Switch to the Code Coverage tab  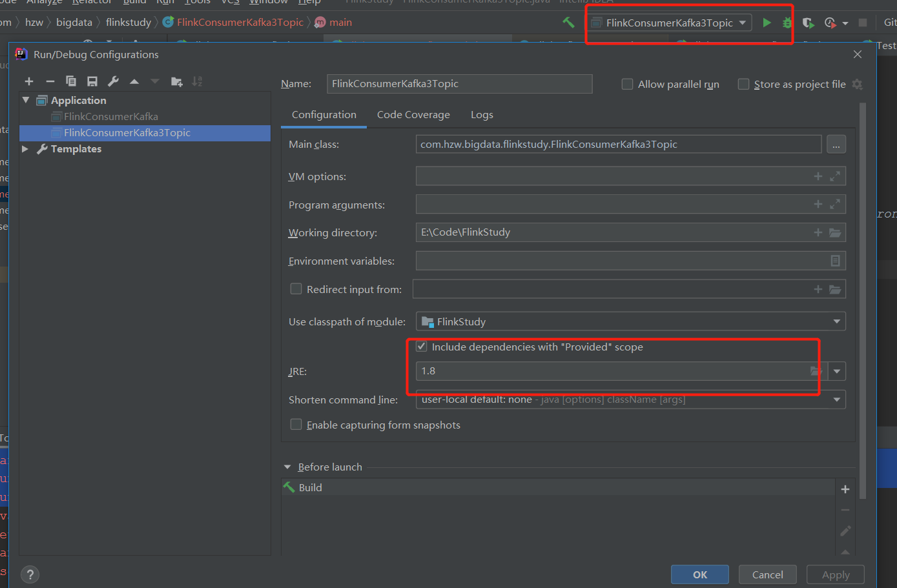(413, 115)
